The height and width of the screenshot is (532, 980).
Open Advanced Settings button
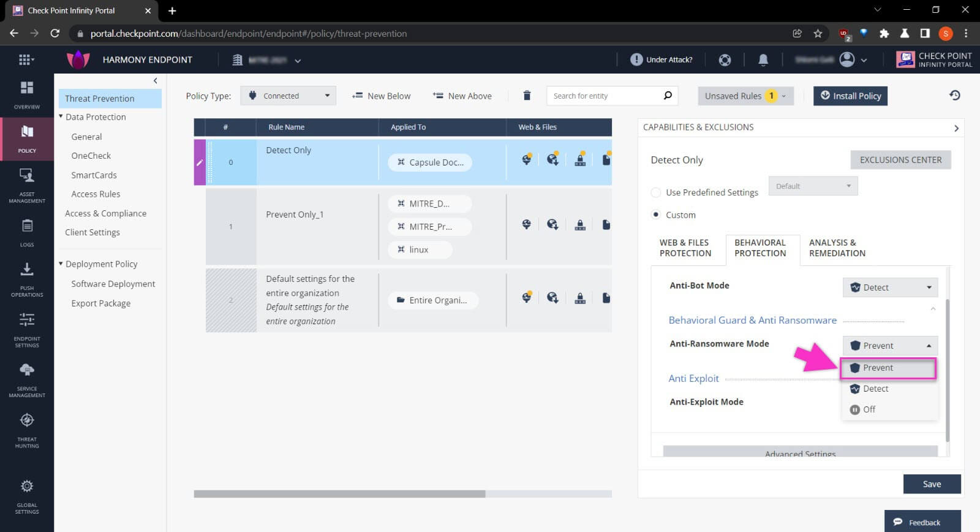[x=800, y=452]
